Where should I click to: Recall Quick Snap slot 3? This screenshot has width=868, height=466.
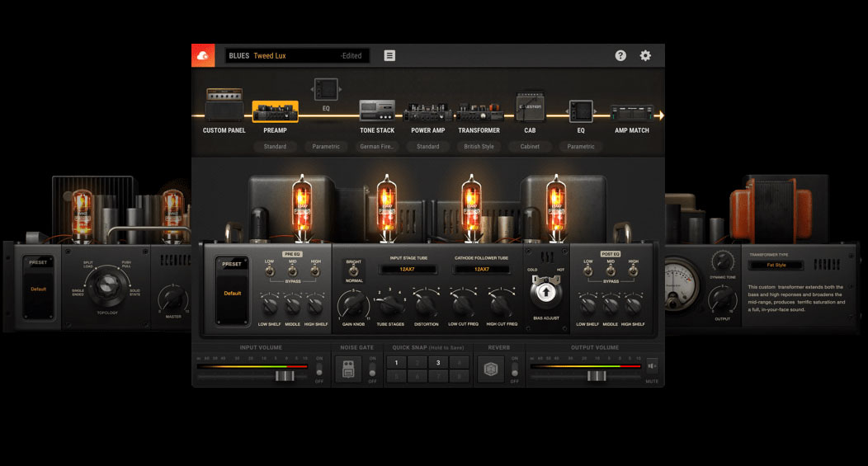click(x=438, y=363)
